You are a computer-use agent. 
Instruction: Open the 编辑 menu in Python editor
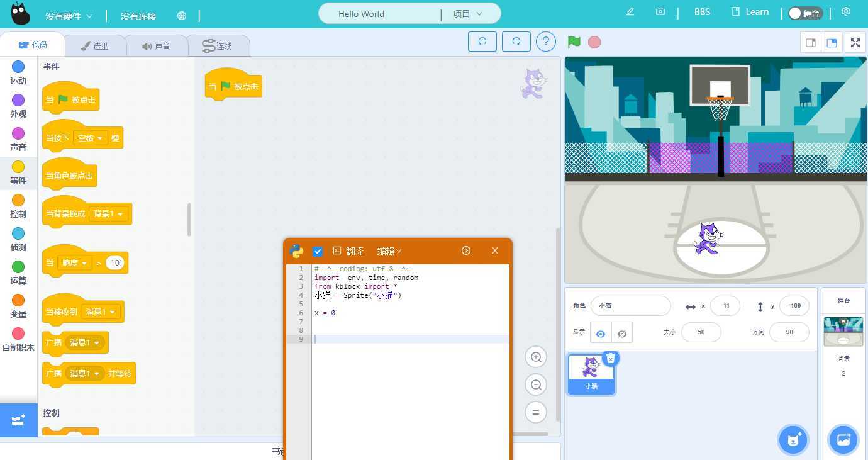pyautogui.click(x=389, y=251)
